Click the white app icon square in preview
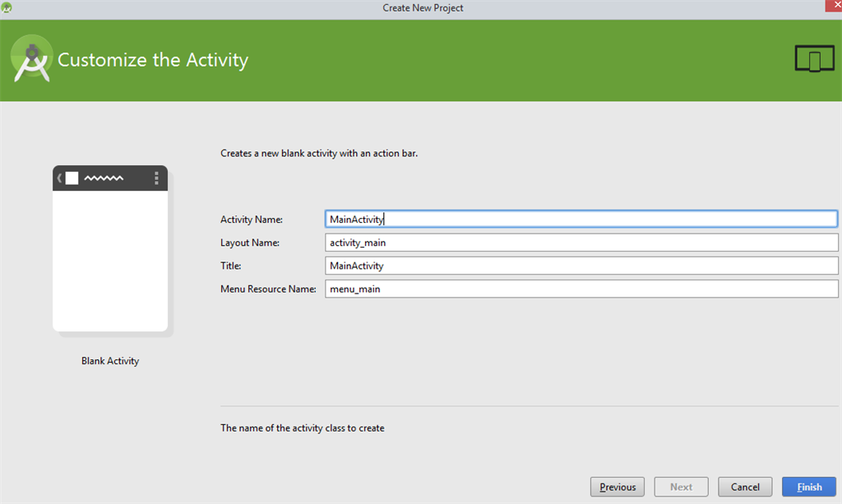The width and height of the screenshot is (842, 504). point(72,178)
